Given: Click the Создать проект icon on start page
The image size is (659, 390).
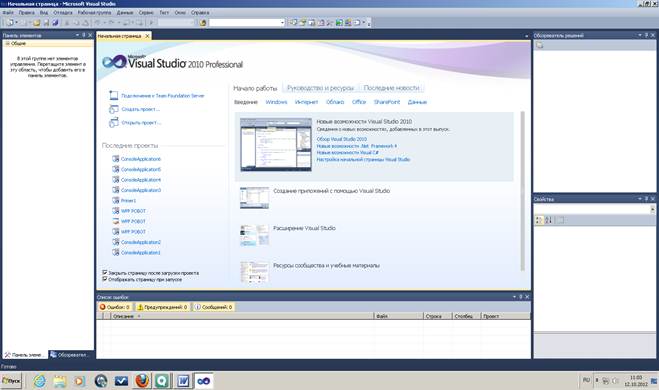Looking at the screenshot, I should 113,109.
